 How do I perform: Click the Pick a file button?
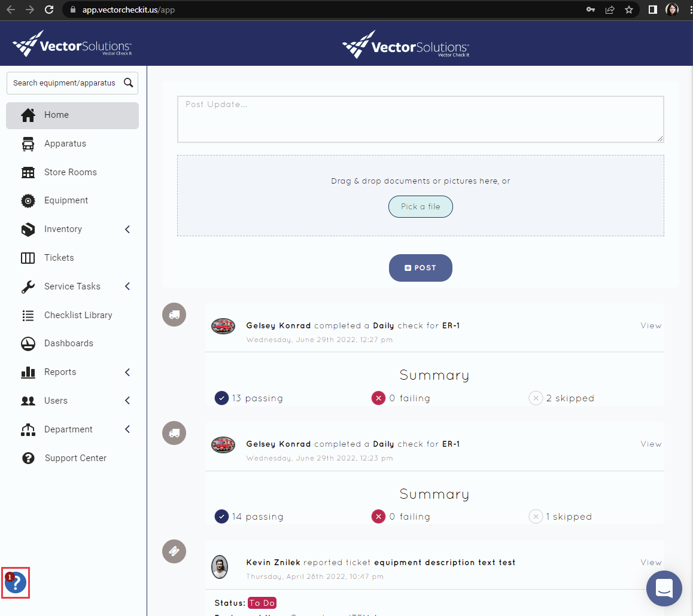[421, 206]
